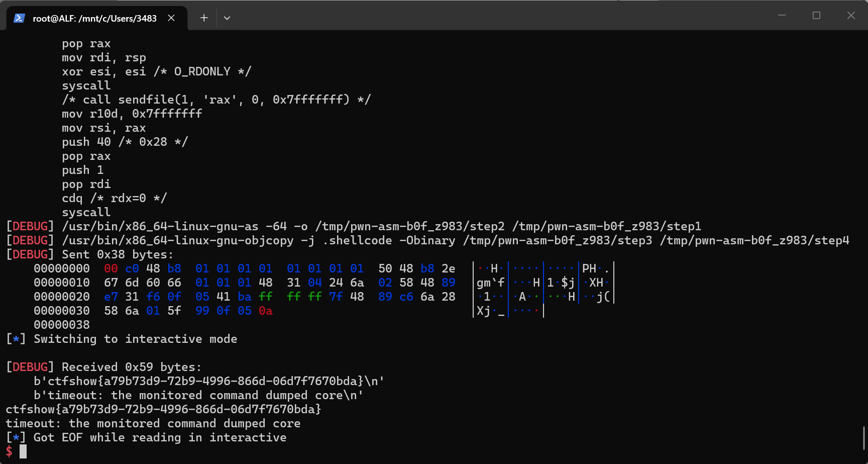Click 'Got EOF while reading in interactive'
Screen dimensions: 868x464
(146, 437)
